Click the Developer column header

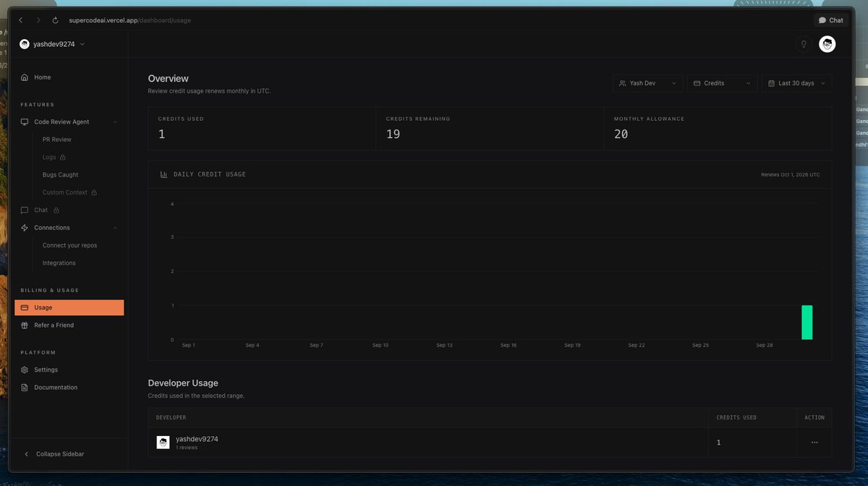coord(171,417)
